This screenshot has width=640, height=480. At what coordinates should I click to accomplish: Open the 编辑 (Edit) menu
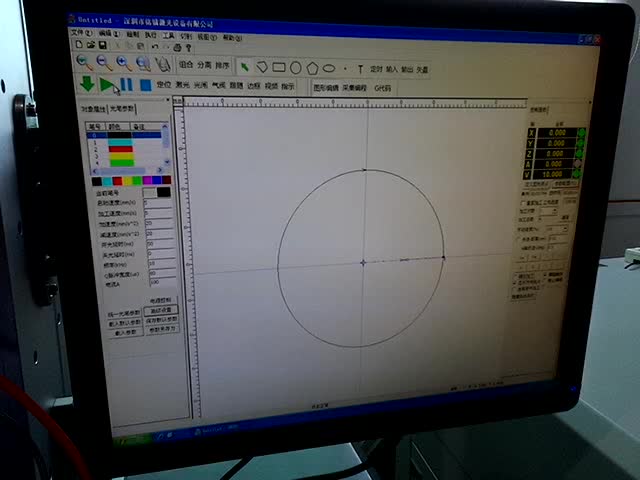tap(105, 33)
